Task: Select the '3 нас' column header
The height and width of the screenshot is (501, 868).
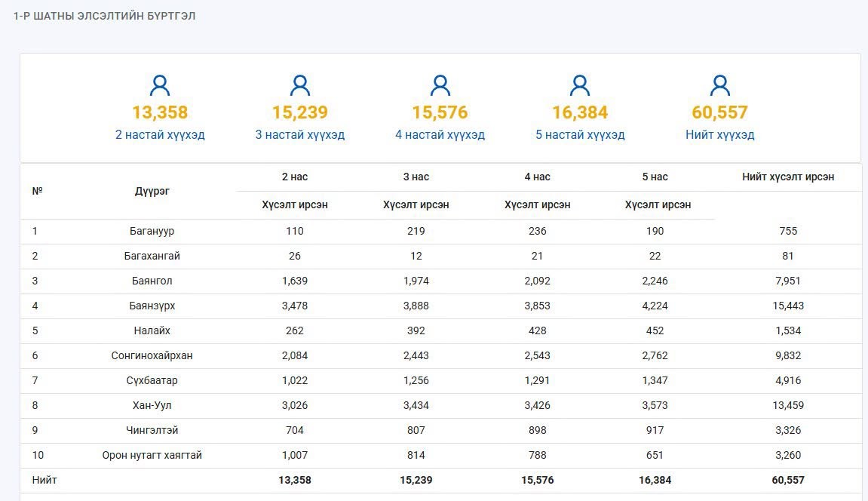Action: pos(416,177)
